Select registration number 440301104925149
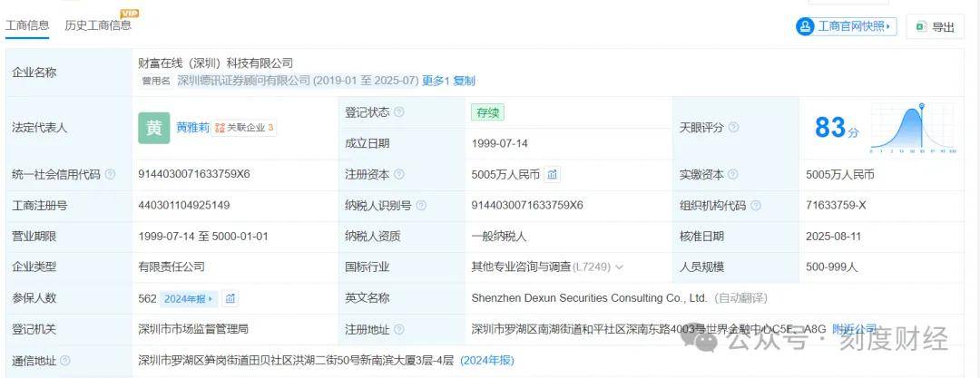 tap(183, 205)
